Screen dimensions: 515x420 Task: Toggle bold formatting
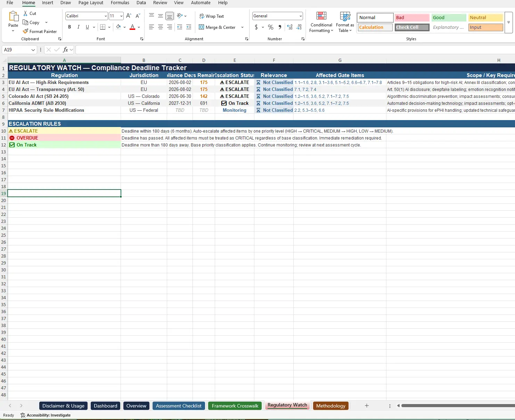pyautogui.click(x=70, y=27)
